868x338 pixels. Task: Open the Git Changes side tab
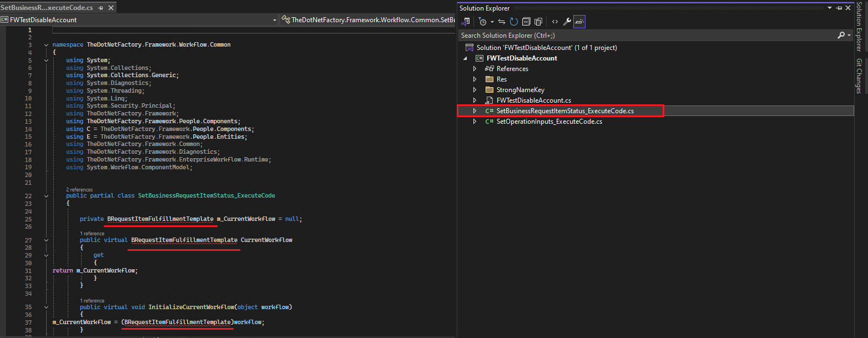click(x=859, y=75)
